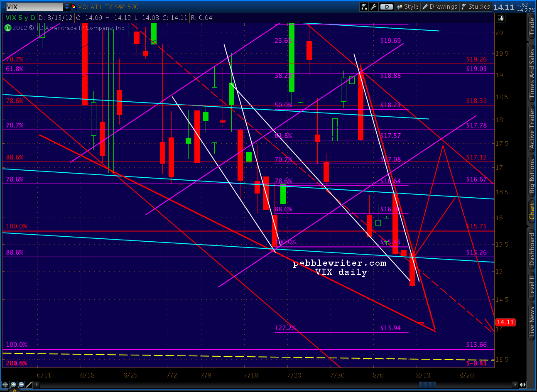Click the VIX 5 y D chart label
This screenshot has width=537, height=392.
(x=20, y=17)
